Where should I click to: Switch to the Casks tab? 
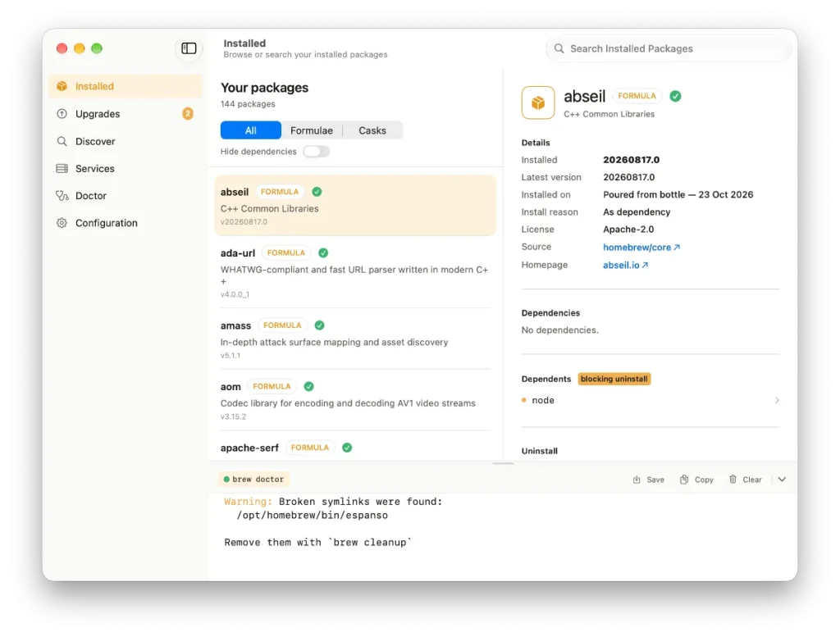tap(372, 130)
